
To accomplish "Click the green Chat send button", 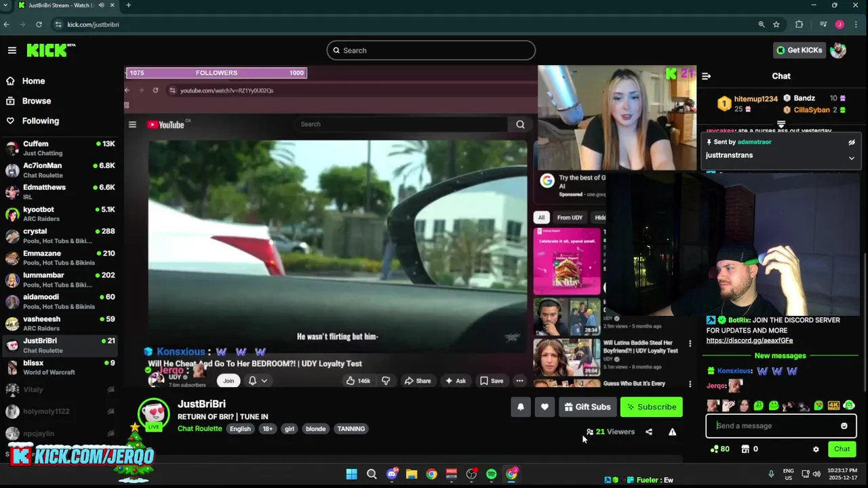I will coord(842,449).
